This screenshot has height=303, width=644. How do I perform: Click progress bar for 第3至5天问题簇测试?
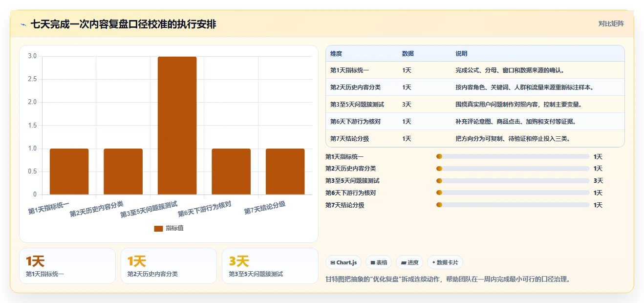coord(513,181)
